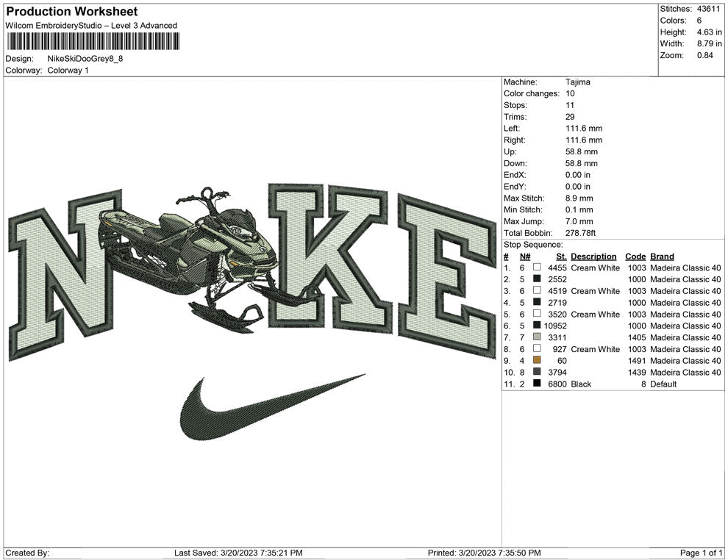Click the stitch count '43611'
Image resolution: width=728 pixels, height=560 pixels.
[x=708, y=9]
